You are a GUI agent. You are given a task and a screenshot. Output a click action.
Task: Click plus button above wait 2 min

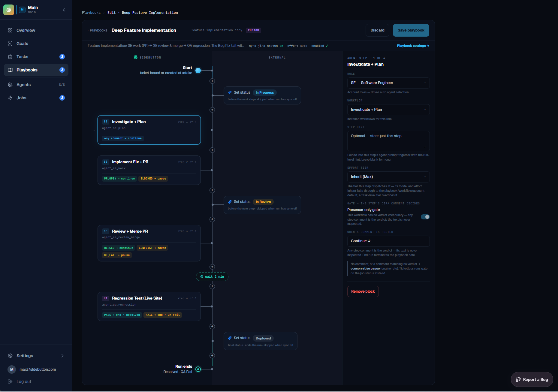point(212,267)
